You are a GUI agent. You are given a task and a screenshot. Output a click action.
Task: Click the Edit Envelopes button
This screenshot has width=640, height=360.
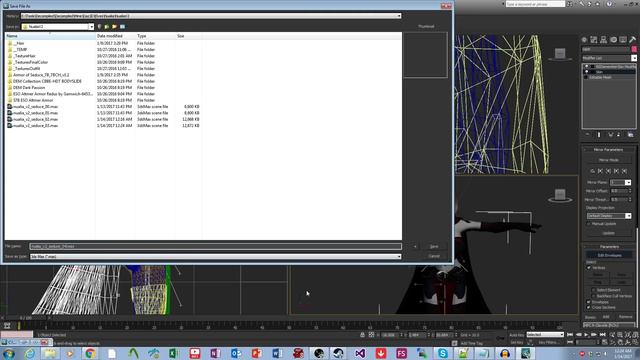pyautogui.click(x=609, y=255)
